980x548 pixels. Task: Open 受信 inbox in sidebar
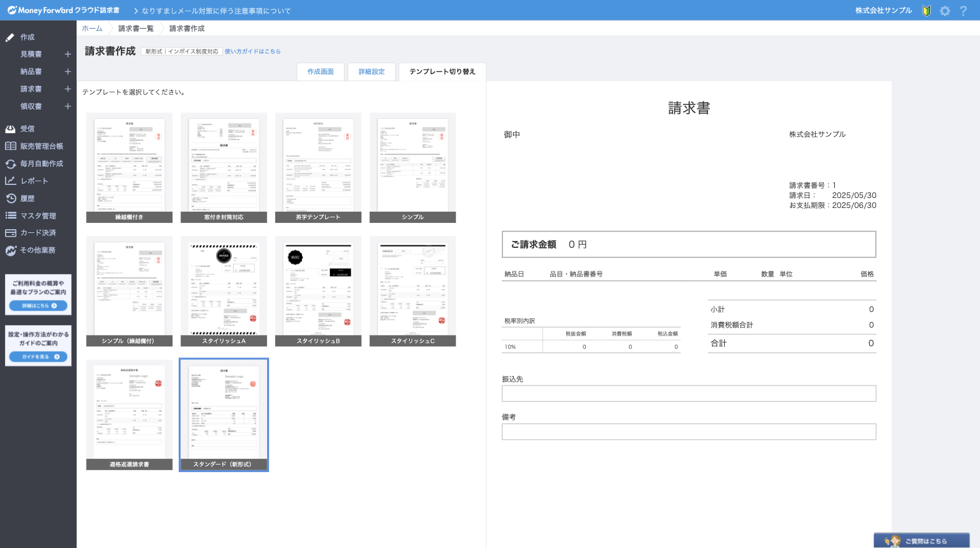[27, 129]
